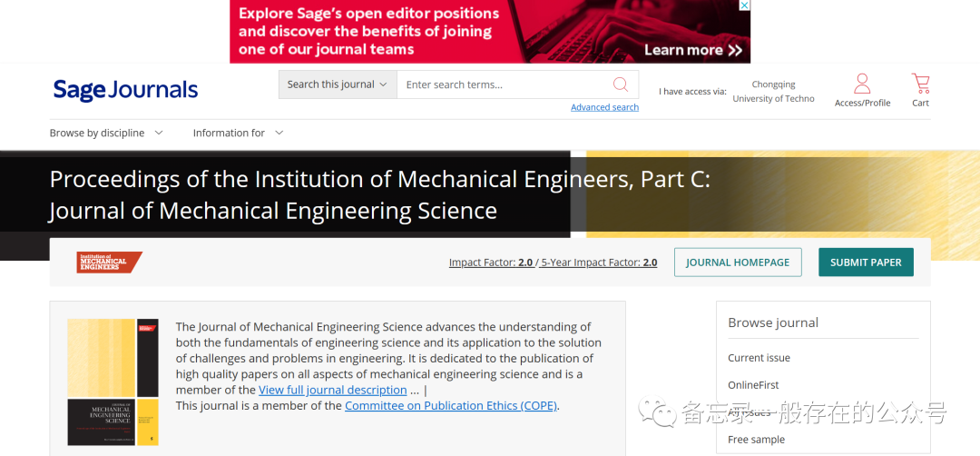Click the journal title heading
The width and height of the screenshot is (980, 456).
(379, 195)
